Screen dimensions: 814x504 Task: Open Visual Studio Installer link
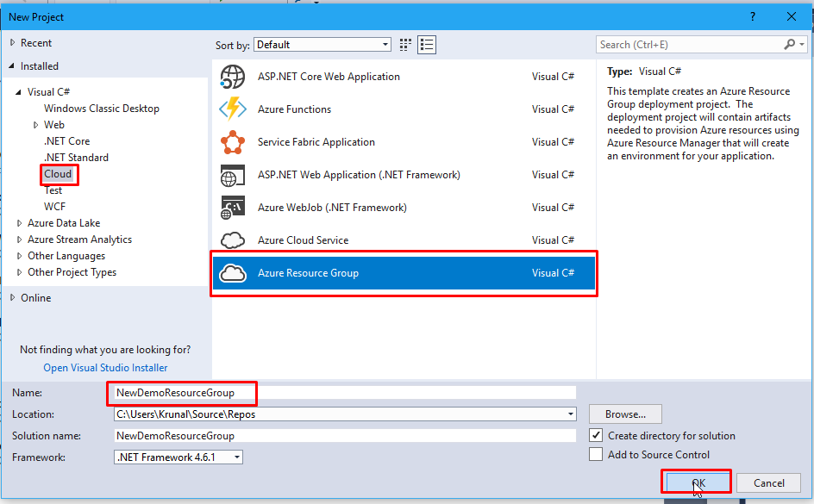[105, 368]
